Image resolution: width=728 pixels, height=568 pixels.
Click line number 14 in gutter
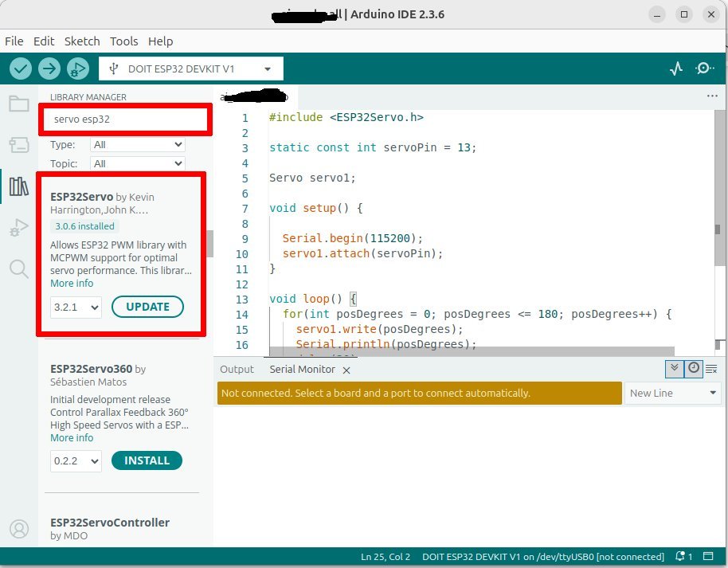coord(242,315)
